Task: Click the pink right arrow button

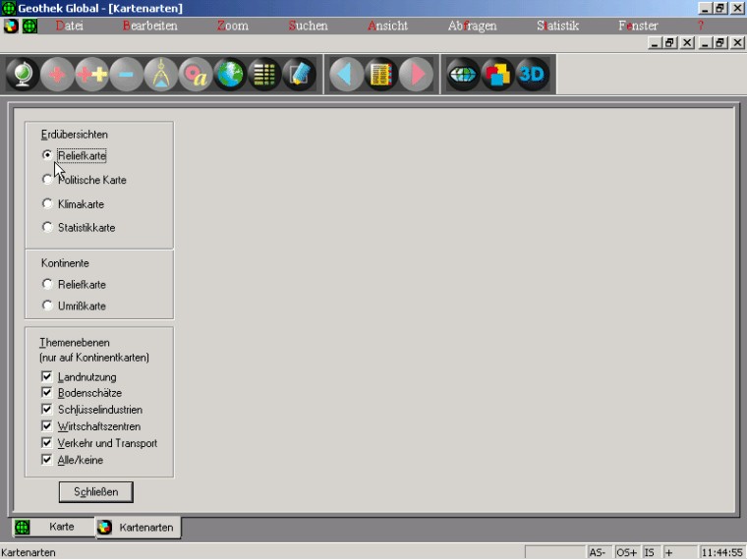Action: 416,76
